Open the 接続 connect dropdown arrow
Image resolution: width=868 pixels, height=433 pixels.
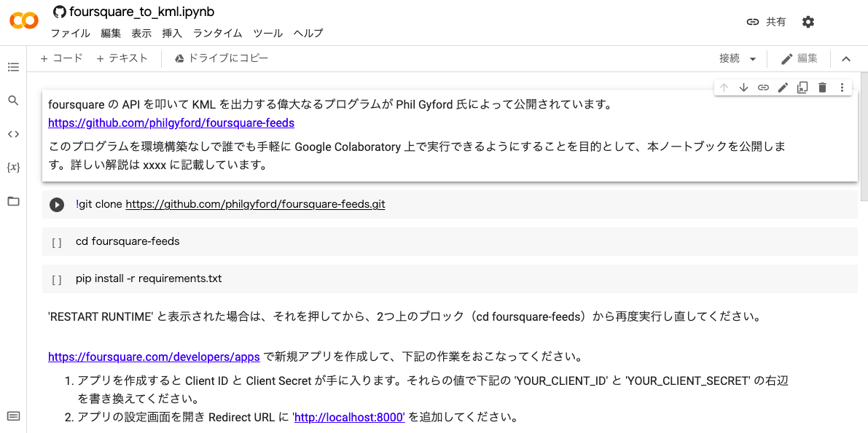tap(752, 59)
